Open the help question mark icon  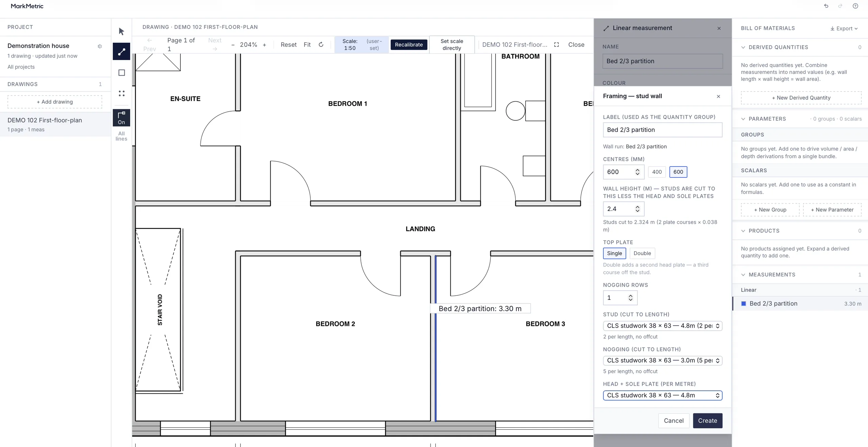[x=855, y=6]
